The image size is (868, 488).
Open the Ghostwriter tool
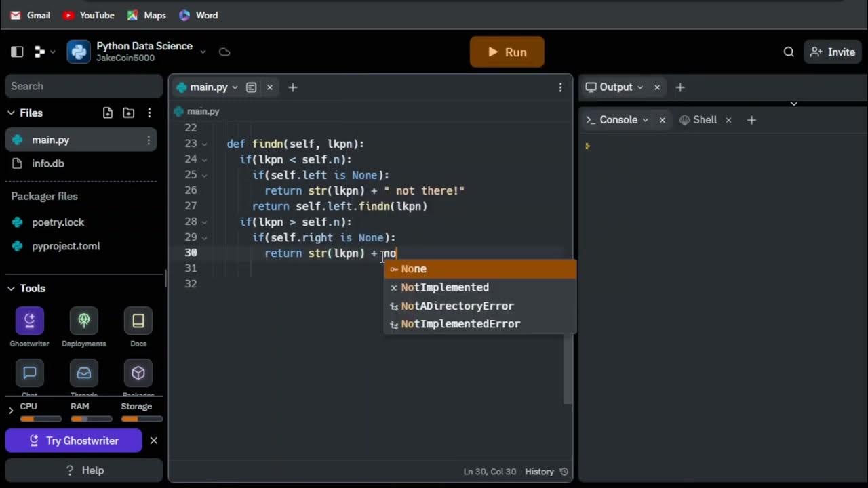(x=30, y=327)
